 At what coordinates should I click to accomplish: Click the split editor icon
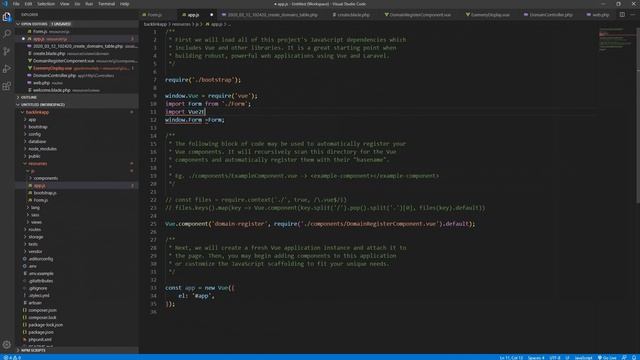[622, 15]
